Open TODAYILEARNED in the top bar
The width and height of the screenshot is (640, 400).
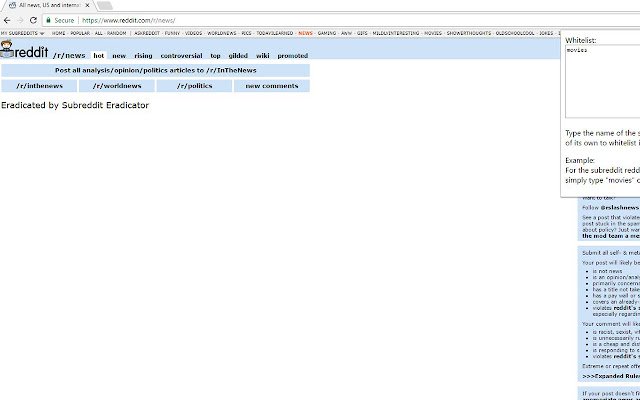pos(275,33)
